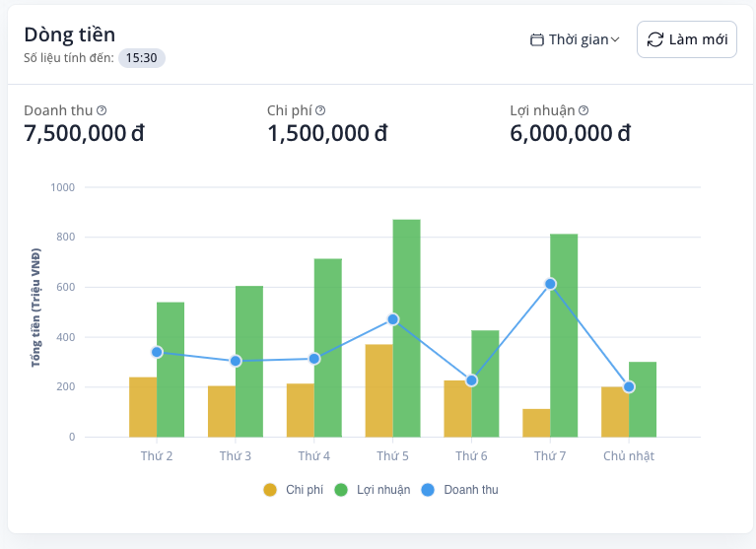The image size is (756, 549).
Task: Click the yellow legend swatch for Chi phí
Action: 270,490
